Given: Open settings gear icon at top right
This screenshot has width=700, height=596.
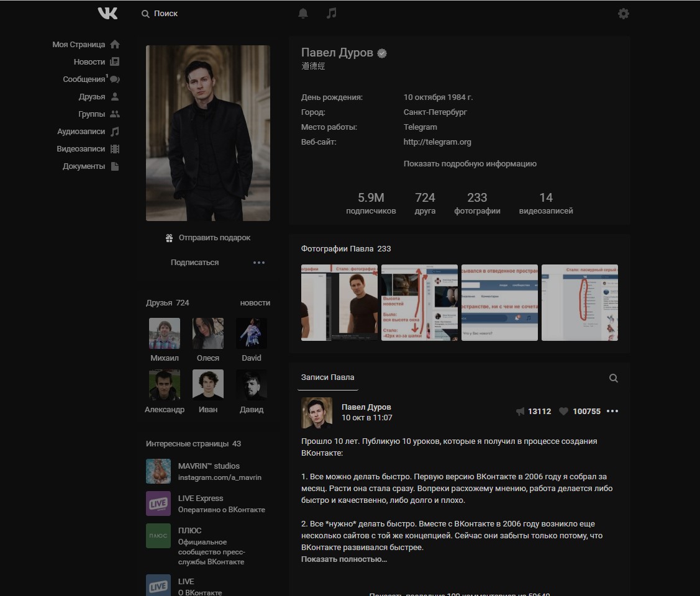Looking at the screenshot, I should click(x=623, y=14).
